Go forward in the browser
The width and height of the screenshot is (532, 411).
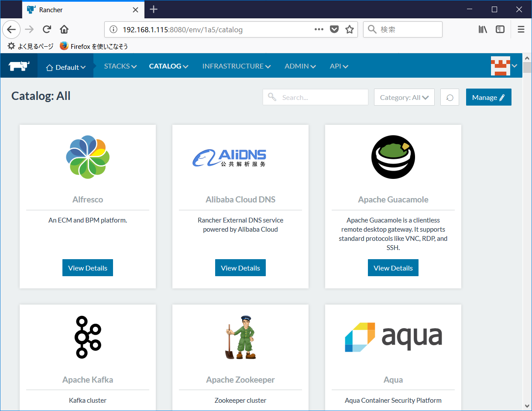(x=29, y=29)
